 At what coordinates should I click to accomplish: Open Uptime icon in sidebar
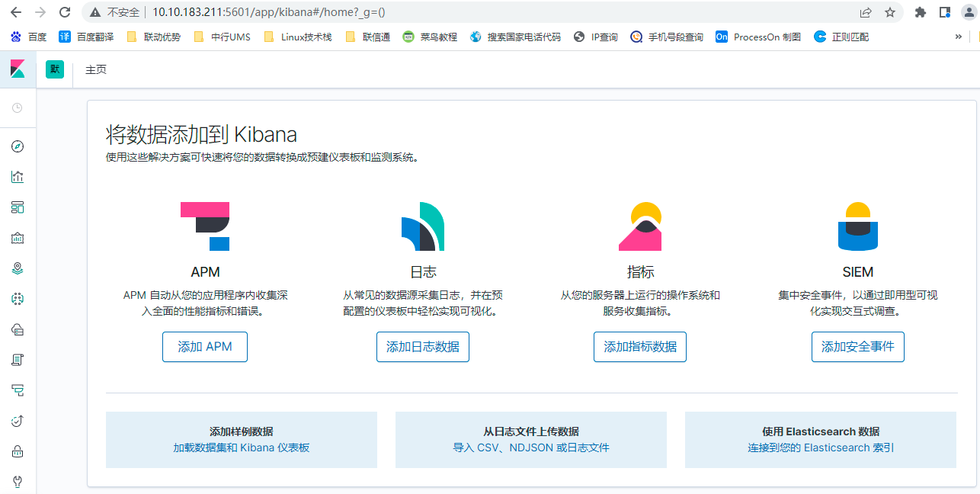point(18,421)
